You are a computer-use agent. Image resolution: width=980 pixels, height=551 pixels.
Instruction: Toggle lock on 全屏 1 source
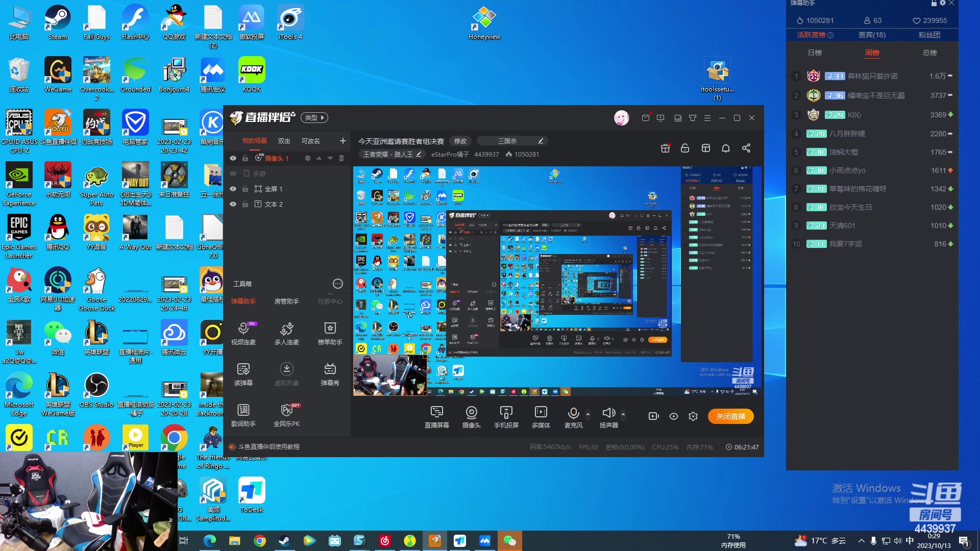pos(246,189)
